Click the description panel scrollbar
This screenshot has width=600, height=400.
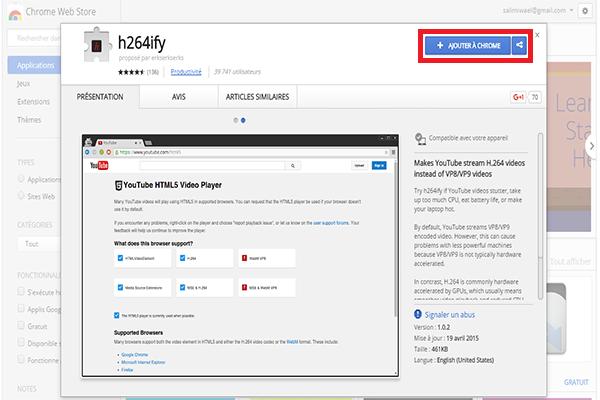click(540, 216)
